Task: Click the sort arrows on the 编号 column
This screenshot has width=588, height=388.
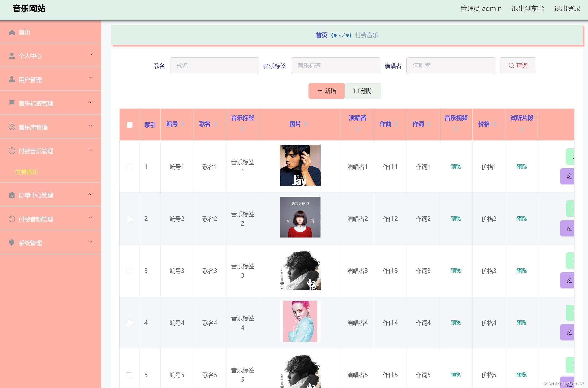Action: (x=183, y=124)
